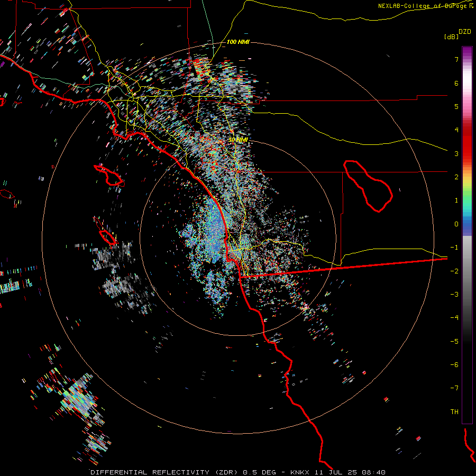
Task: Click the 0.5 DEG elevation text
Action: pyautogui.click(x=260, y=472)
